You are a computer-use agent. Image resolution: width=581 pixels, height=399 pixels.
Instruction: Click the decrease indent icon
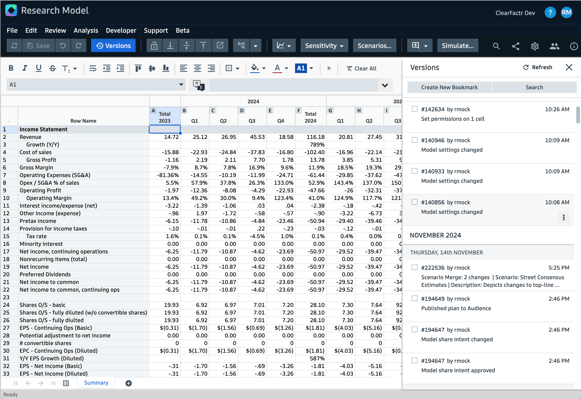pyautogui.click(x=106, y=68)
